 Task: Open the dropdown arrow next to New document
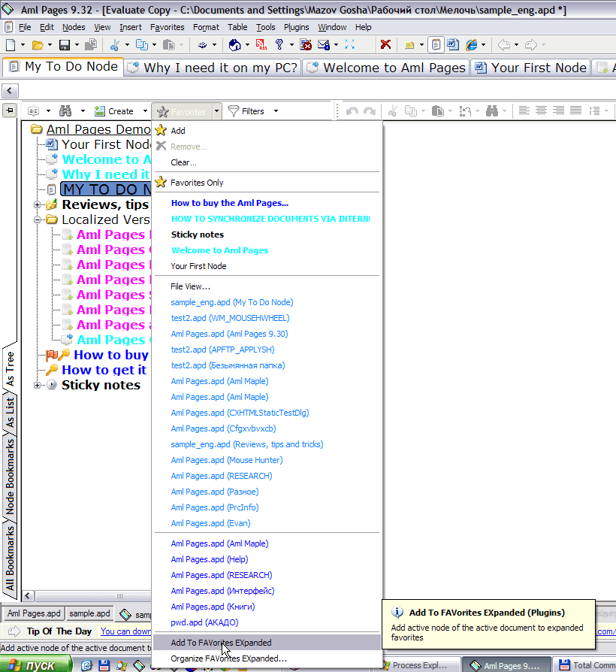[x=23, y=44]
